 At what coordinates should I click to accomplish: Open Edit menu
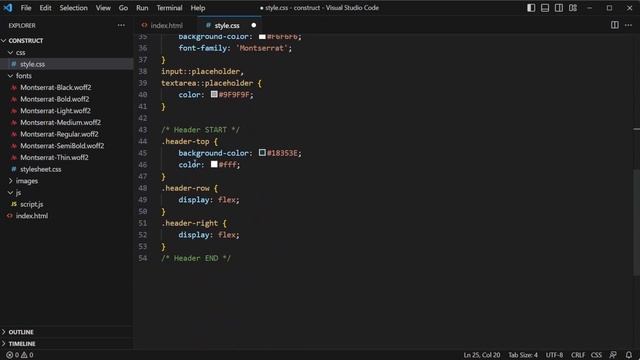pyautogui.click(x=45, y=8)
